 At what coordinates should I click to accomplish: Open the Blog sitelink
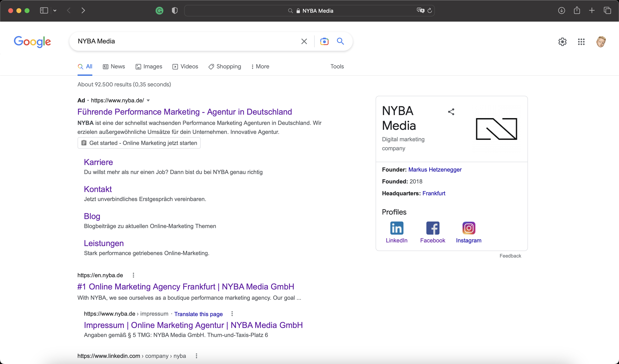coord(92,216)
